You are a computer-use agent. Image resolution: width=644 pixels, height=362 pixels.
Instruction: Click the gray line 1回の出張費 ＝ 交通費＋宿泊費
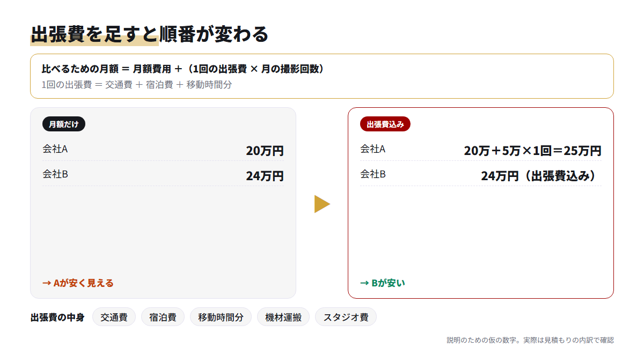(137, 84)
